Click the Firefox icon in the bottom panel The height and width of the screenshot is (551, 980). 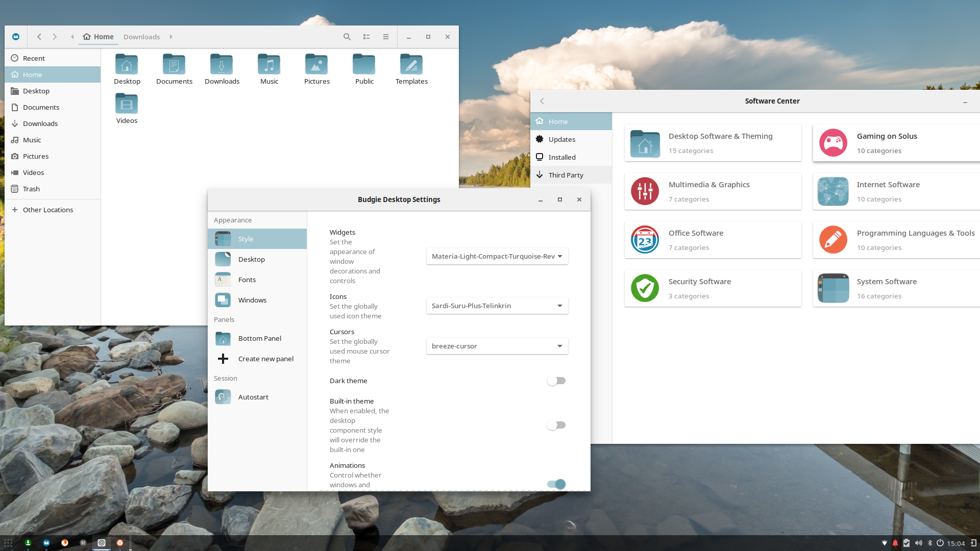click(65, 543)
